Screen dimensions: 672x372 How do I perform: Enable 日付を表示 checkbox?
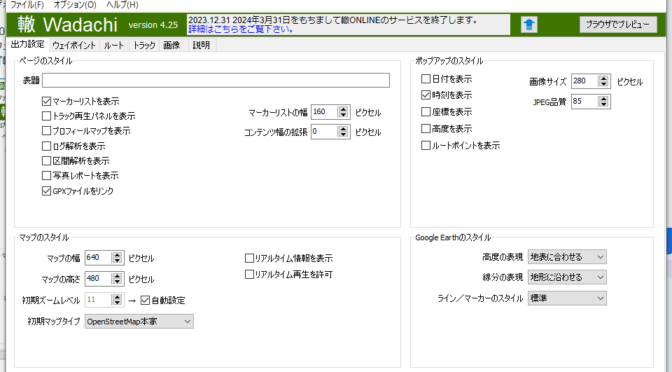coord(426,79)
